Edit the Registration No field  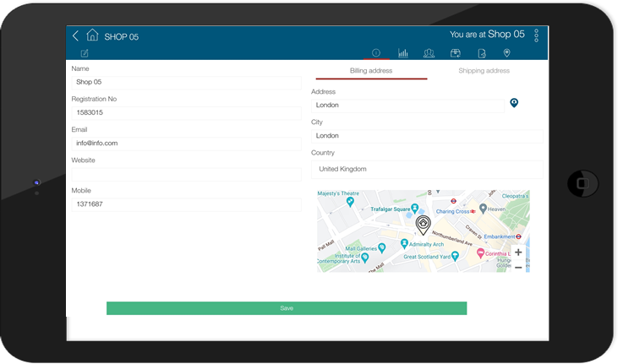pos(187,112)
